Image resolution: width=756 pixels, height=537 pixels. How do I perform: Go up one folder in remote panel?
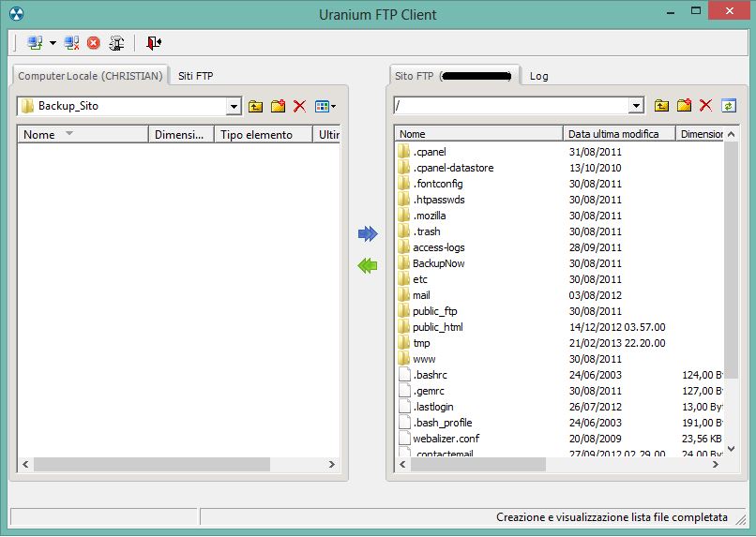(661, 106)
